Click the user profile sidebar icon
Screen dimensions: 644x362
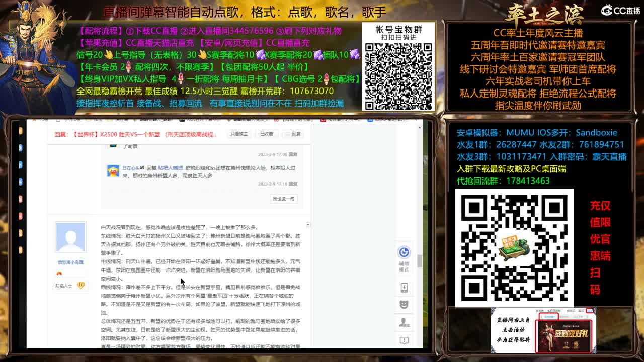point(404,322)
